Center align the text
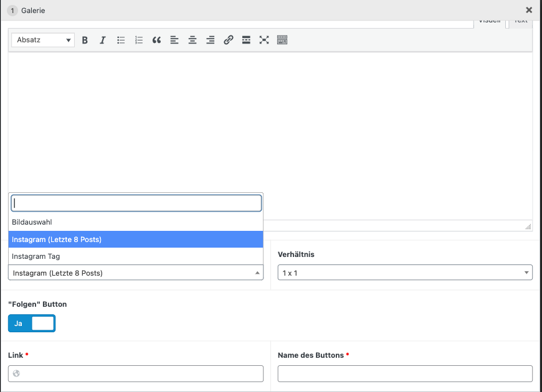 [193, 40]
